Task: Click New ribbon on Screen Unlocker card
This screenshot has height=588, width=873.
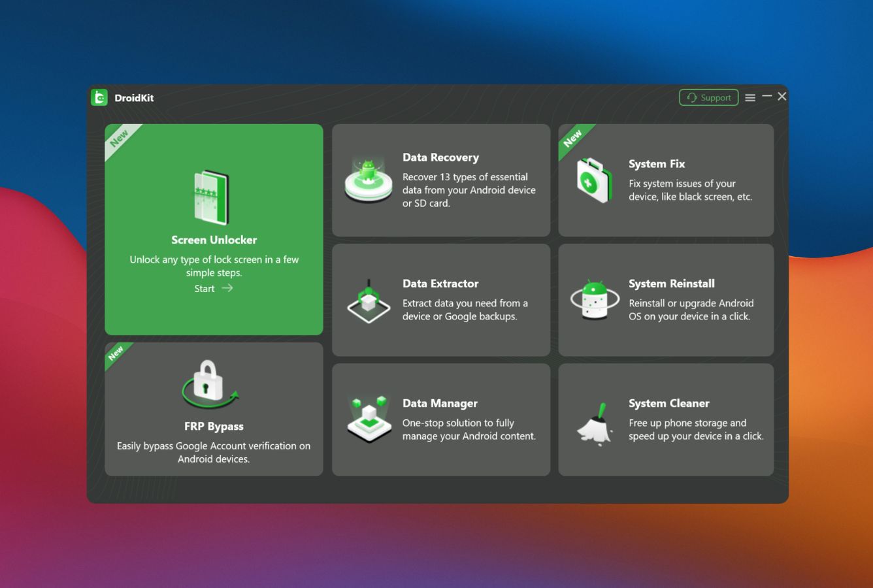Action: click(120, 139)
